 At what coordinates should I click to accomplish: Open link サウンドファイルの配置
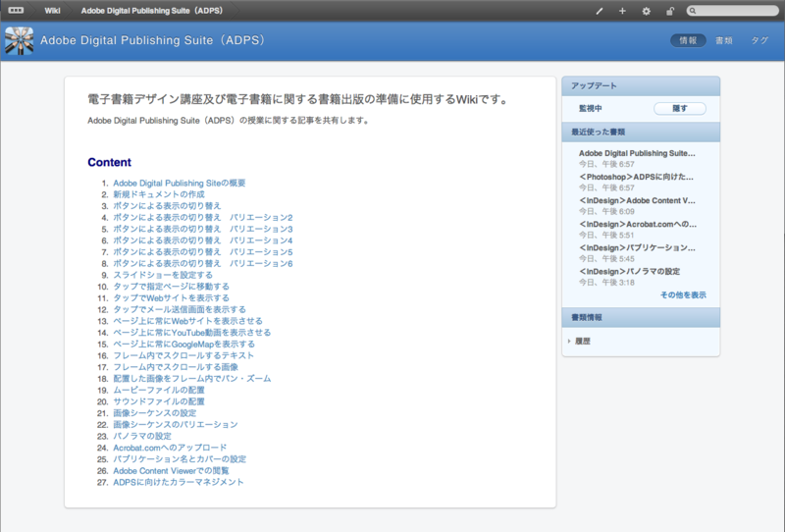[x=159, y=401]
